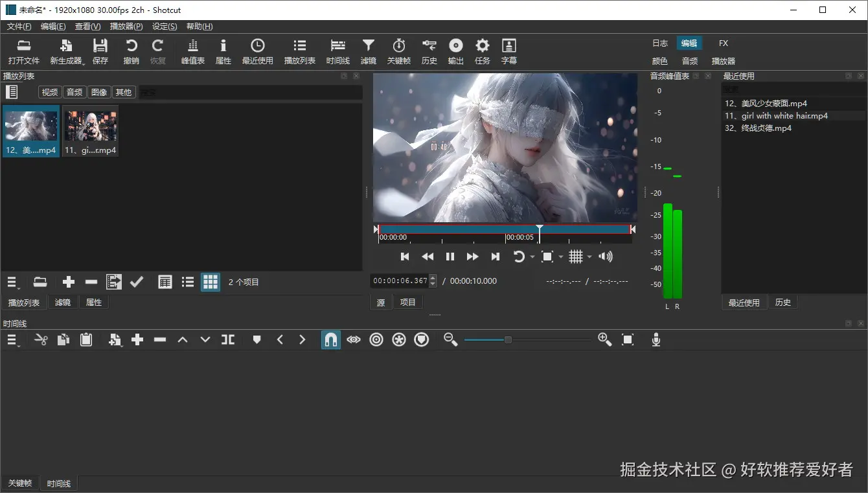Switch to the 项目 (Project) tab

pyautogui.click(x=407, y=302)
